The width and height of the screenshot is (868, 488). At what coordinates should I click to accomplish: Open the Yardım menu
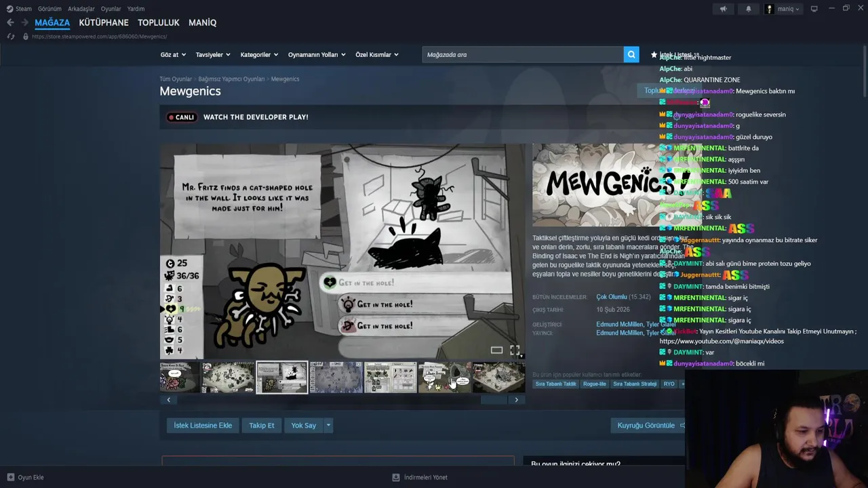pos(136,9)
